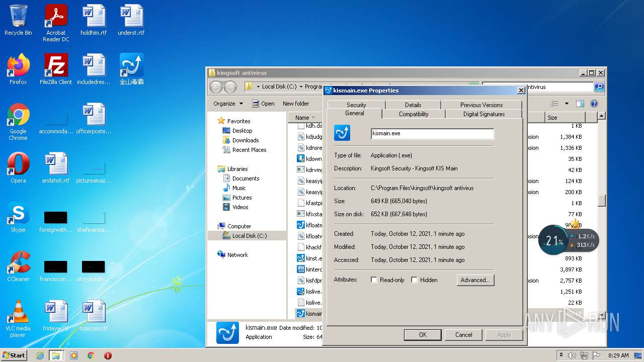644x362 pixels.
Task: Click Windows Media Player taskbar icon
Action: 74,355
